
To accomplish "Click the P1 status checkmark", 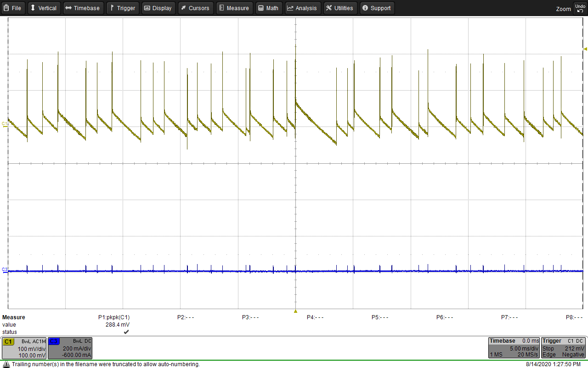I will pos(126,332).
